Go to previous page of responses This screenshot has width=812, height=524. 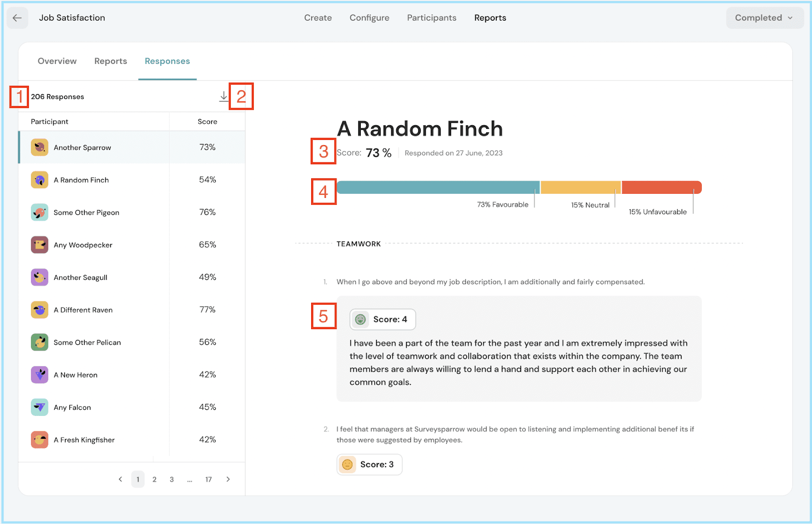coord(120,479)
